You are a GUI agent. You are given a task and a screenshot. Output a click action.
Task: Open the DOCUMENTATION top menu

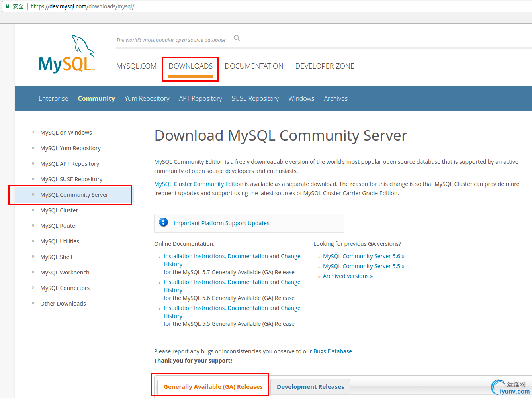tap(254, 66)
